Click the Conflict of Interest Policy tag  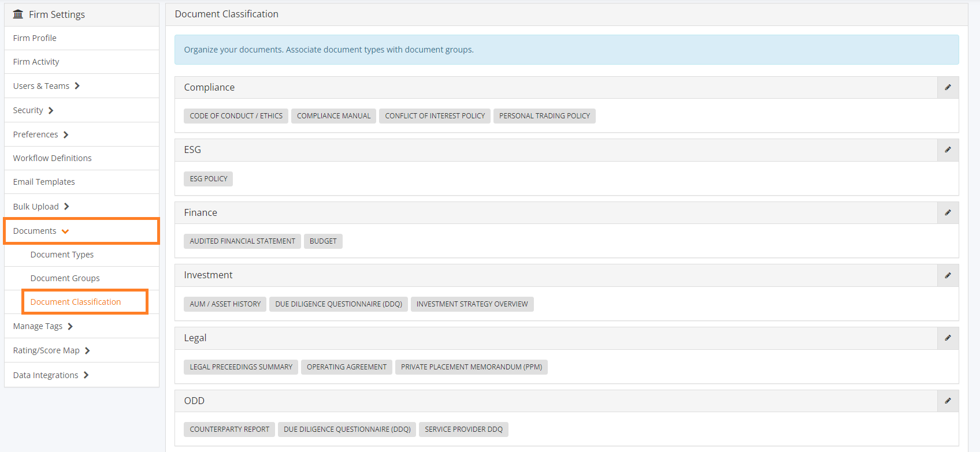[x=435, y=116]
